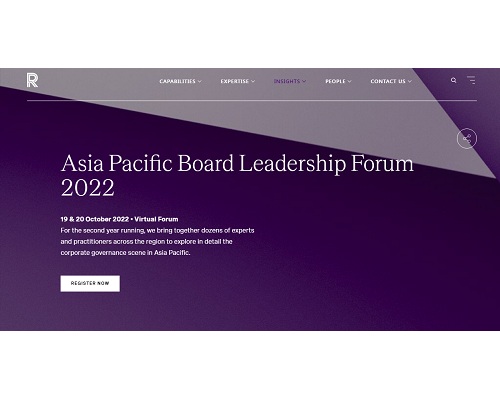Viewport: 500px width, 400px height.
Task: Open the Contact Us menu item
Action: tap(388, 81)
